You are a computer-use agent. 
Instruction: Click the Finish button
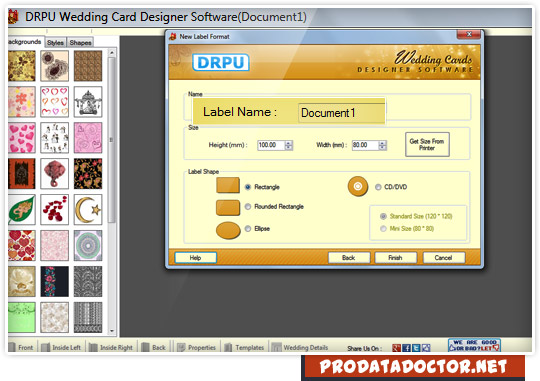click(395, 258)
